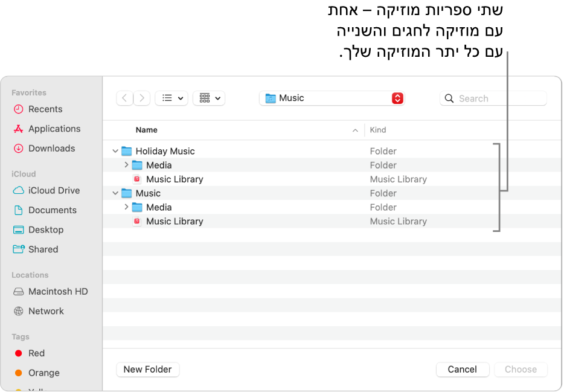
Task: Expand the Media folder under Music
Action: click(126, 207)
